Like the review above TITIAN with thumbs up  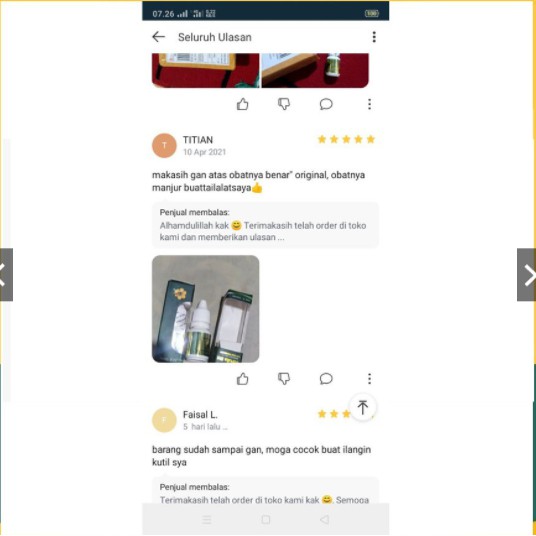242,104
